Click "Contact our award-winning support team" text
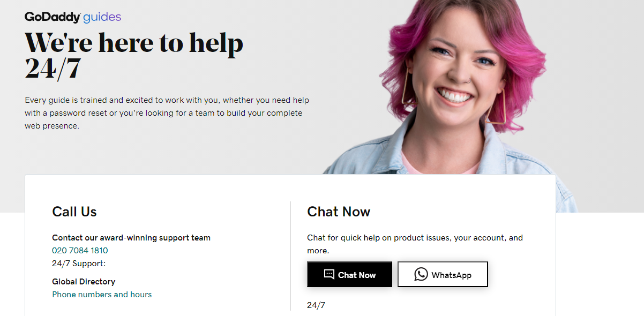Image resolution: width=644 pixels, height=316 pixels. (131, 238)
